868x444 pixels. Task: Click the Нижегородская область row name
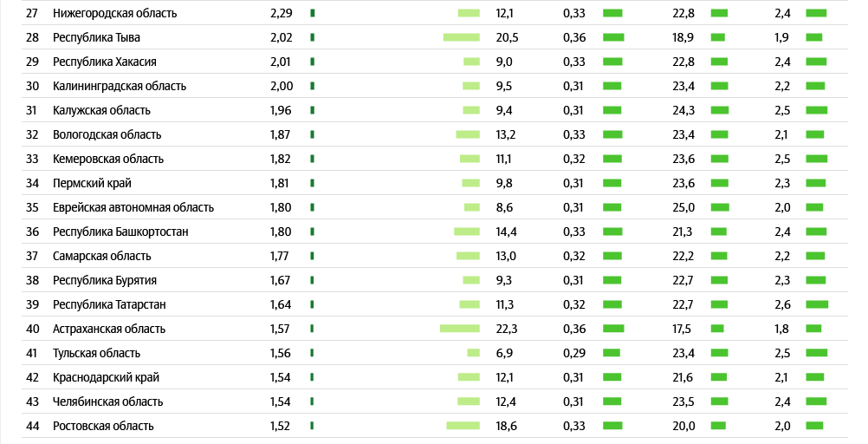coord(114,13)
